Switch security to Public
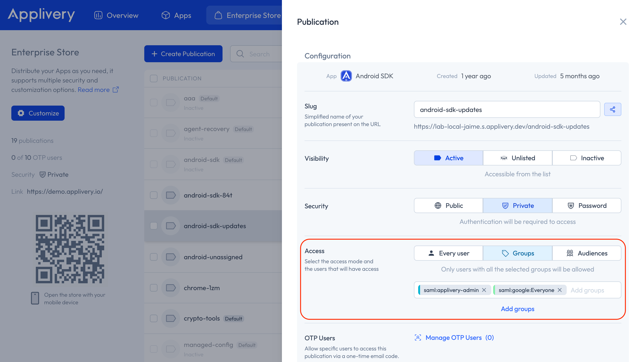Image resolution: width=644 pixels, height=362 pixels. click(448, 206)
